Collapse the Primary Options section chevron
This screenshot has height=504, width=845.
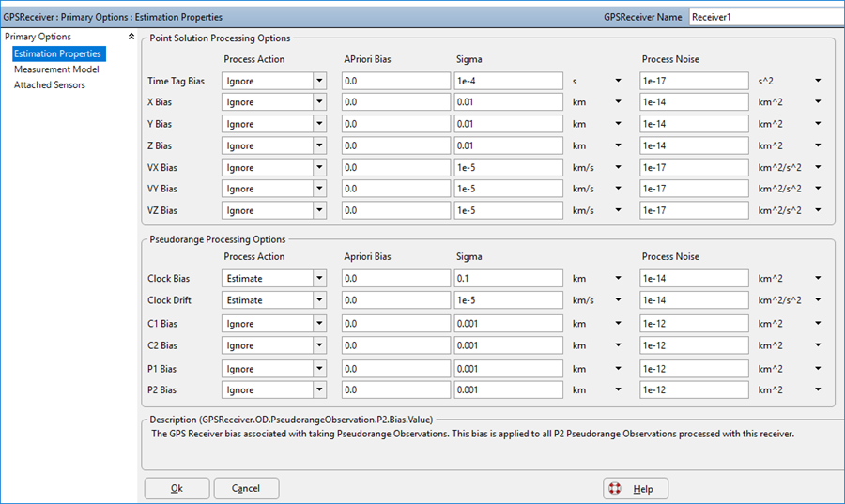coord(131,37)
